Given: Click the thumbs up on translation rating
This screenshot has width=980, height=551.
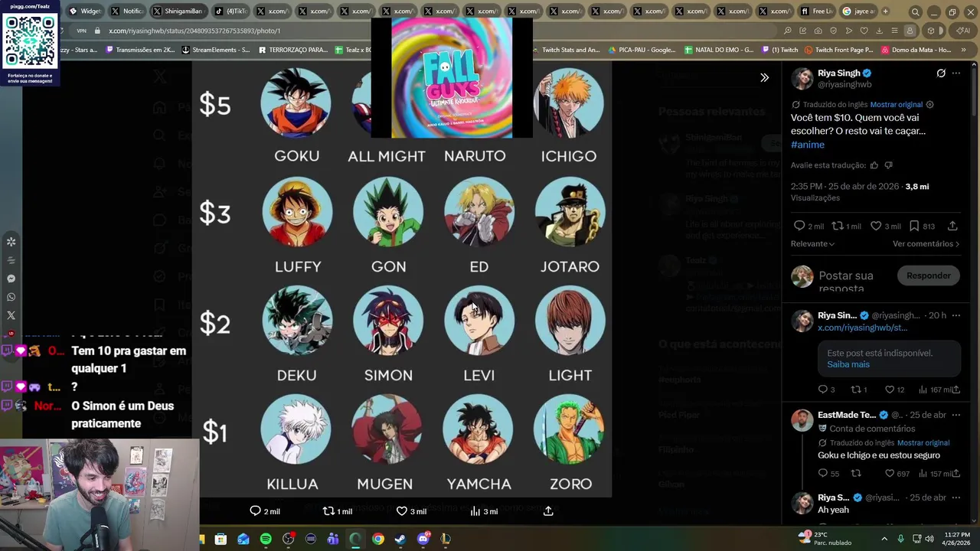Looking at the screenshot, I should pyautogui.click(x=874, y=165).
